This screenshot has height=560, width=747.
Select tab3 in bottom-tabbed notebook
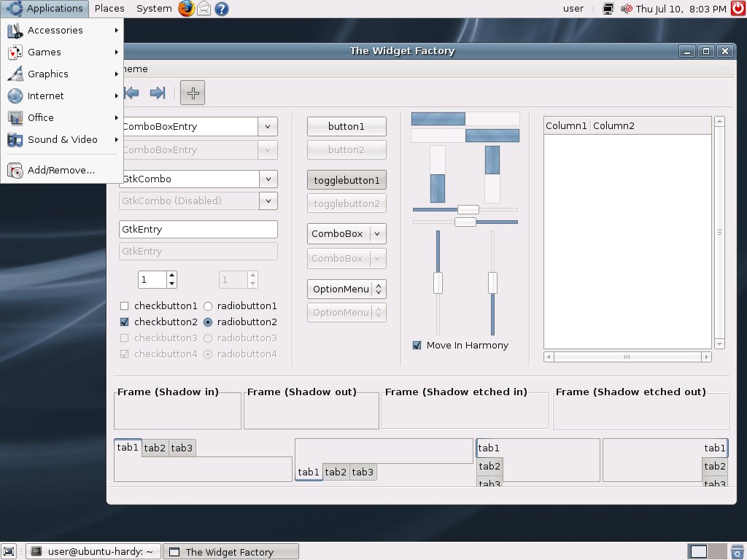click(x=363, y=472)
